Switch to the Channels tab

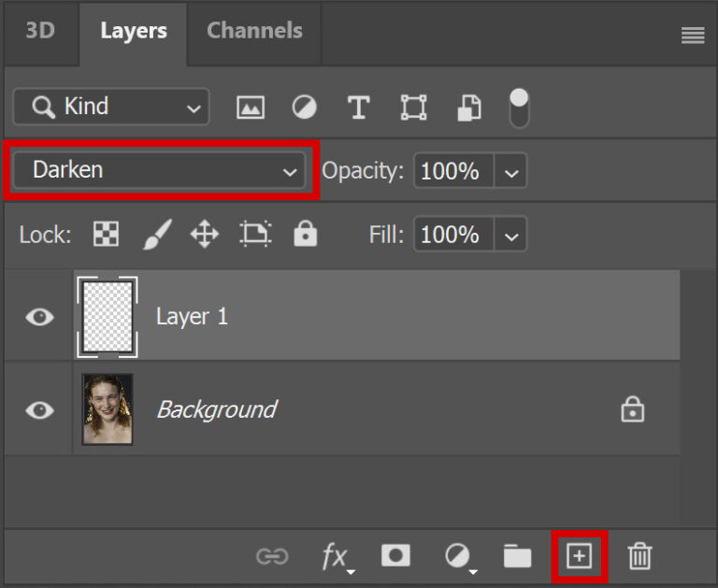254,31
